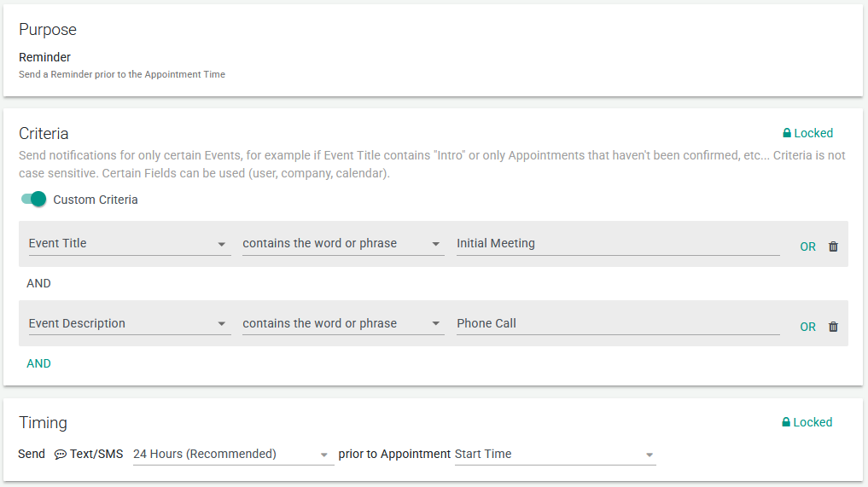Click the green AND link to add criteria
This screenshot has width=868, height=487.
click(x=38, y=363)
